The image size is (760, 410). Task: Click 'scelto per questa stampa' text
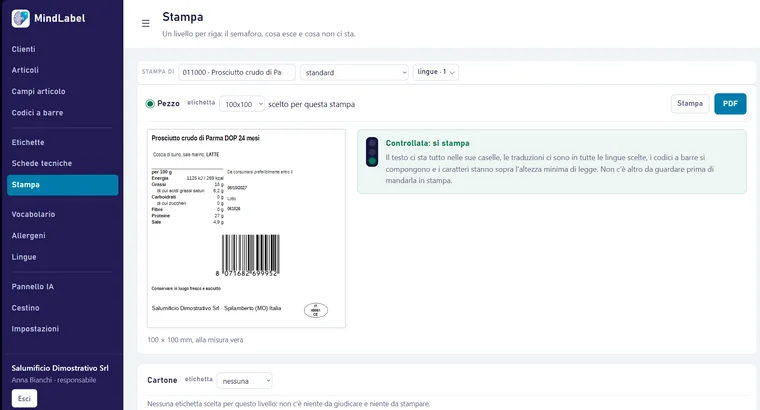pyautogui.click(x=312, y=104)
